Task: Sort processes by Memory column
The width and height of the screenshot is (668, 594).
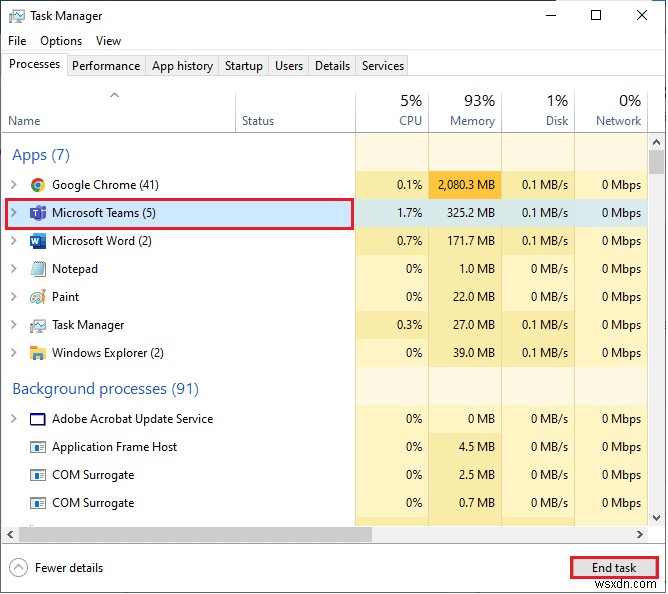Action: pyautogui.click(x=471, y=110)
